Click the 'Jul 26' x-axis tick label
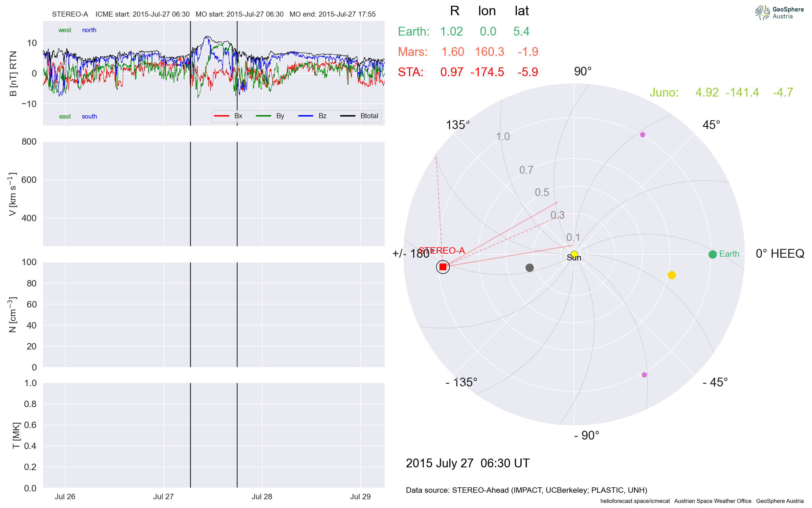The height and width of the screenshot is (508, 812). pos(65,497)
